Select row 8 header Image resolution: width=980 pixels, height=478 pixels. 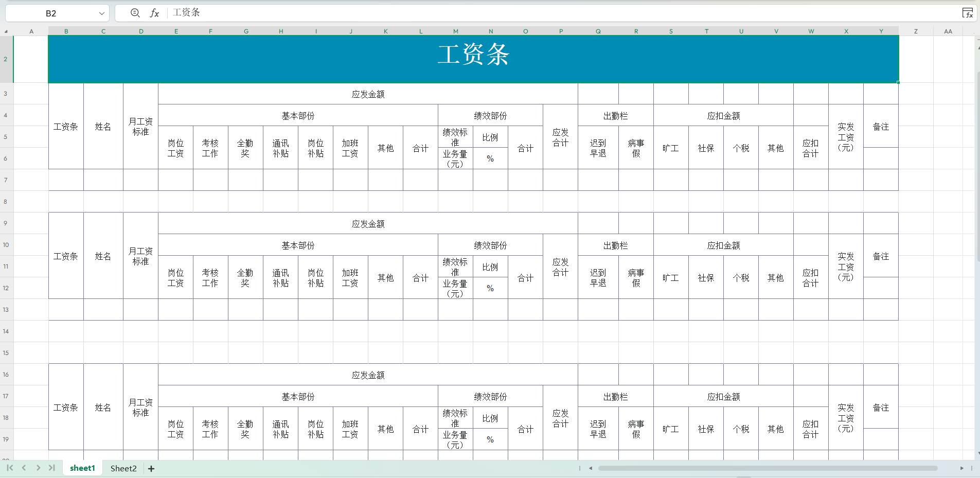click(6, 202)
